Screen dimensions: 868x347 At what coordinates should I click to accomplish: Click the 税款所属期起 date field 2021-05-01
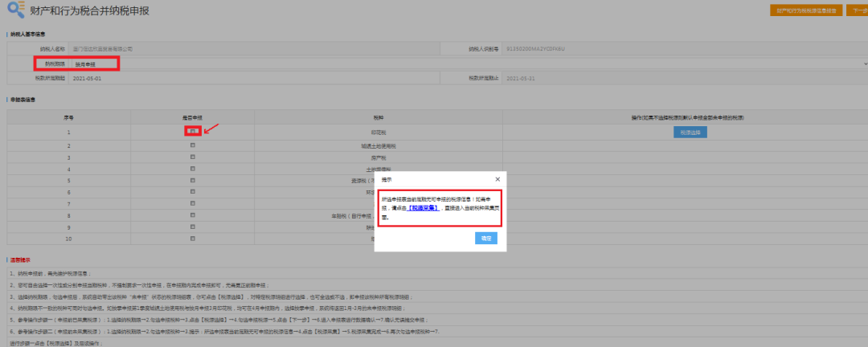pyautogui.click(x=241, y=78)
